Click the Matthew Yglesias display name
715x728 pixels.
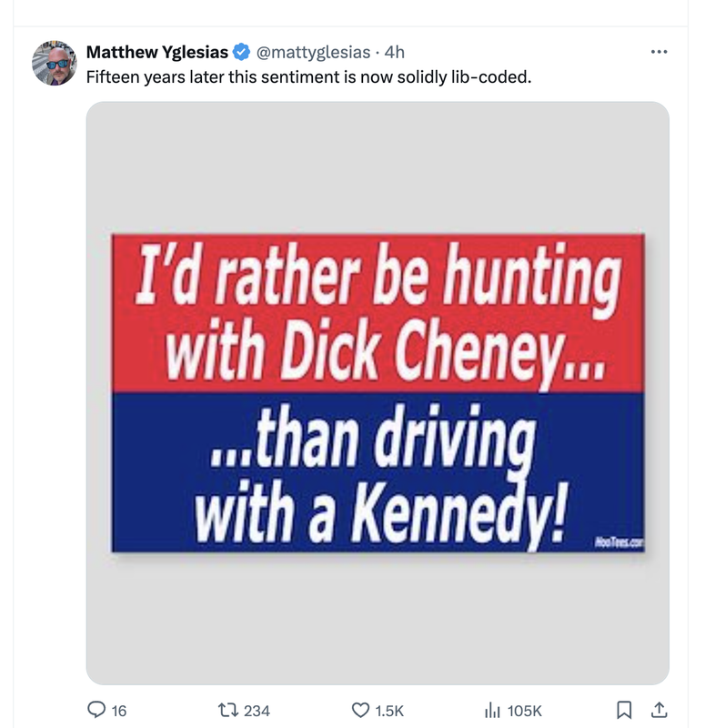(157, 52)
